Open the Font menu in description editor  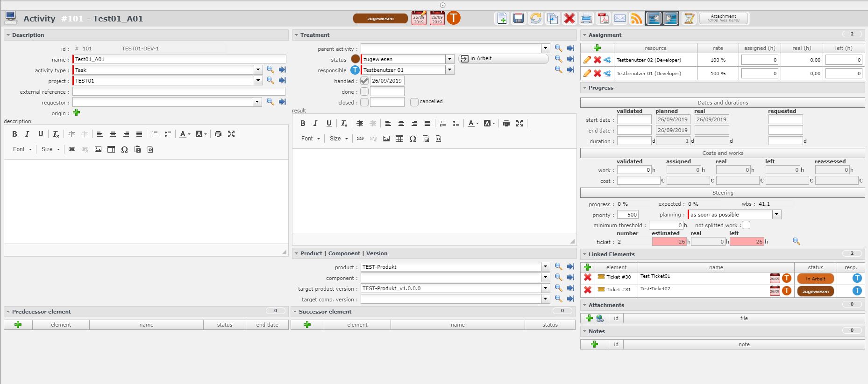pyautogui.click(x=22, y=149)
